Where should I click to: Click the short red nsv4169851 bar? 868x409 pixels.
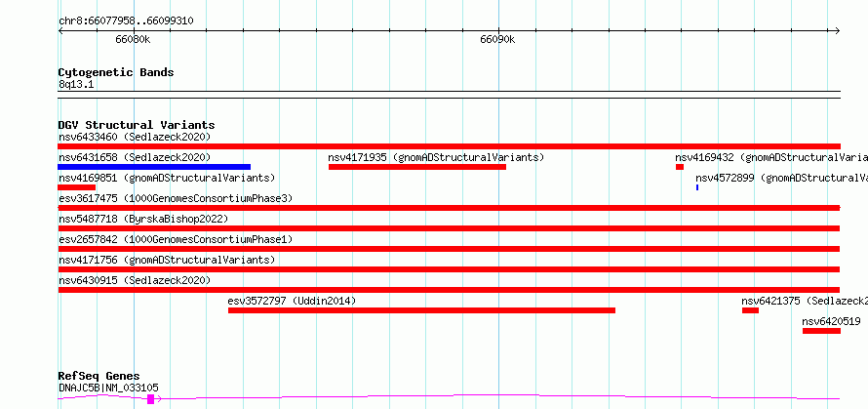[x=77, y=187]
